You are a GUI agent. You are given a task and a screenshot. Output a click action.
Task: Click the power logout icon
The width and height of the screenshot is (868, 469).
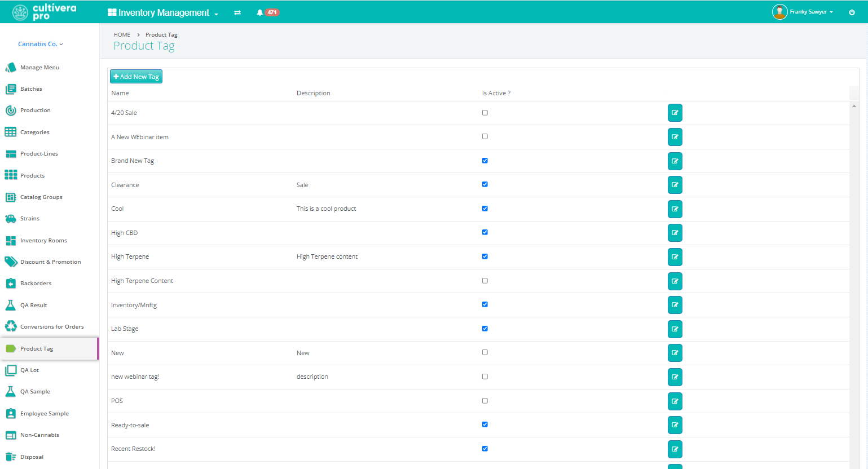coord(852,12)
